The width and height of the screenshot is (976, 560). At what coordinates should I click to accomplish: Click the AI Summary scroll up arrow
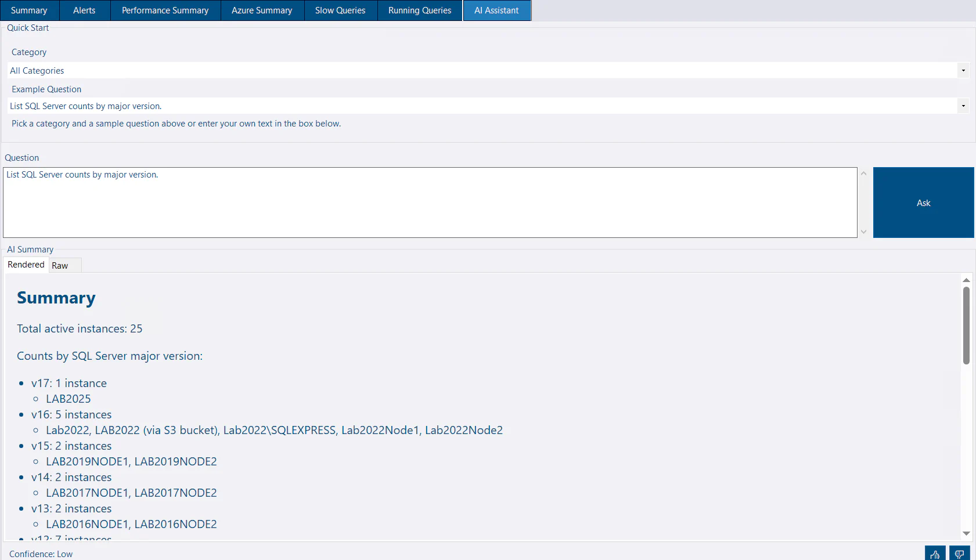(x=966, y=280)
